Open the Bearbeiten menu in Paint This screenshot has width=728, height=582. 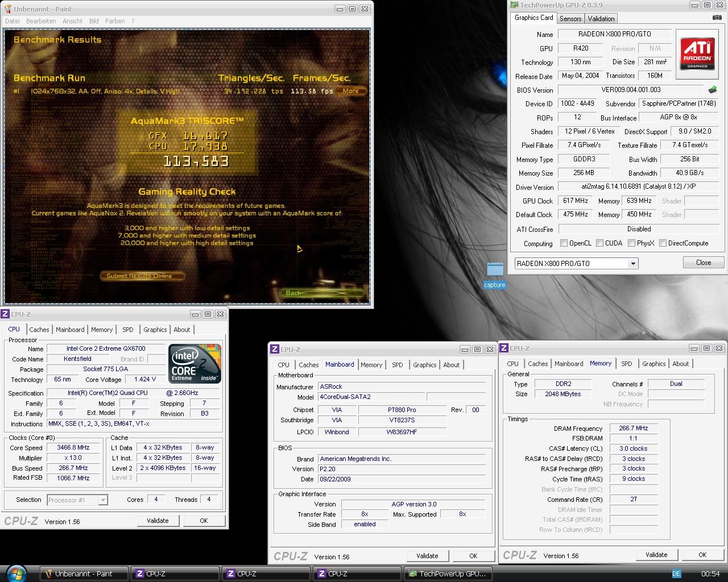point(41,21)
